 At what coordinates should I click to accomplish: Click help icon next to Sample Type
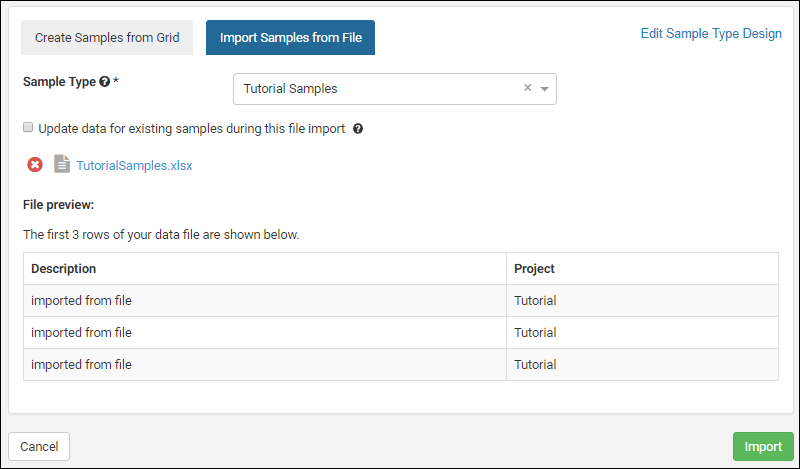click(x=104, y=82)
